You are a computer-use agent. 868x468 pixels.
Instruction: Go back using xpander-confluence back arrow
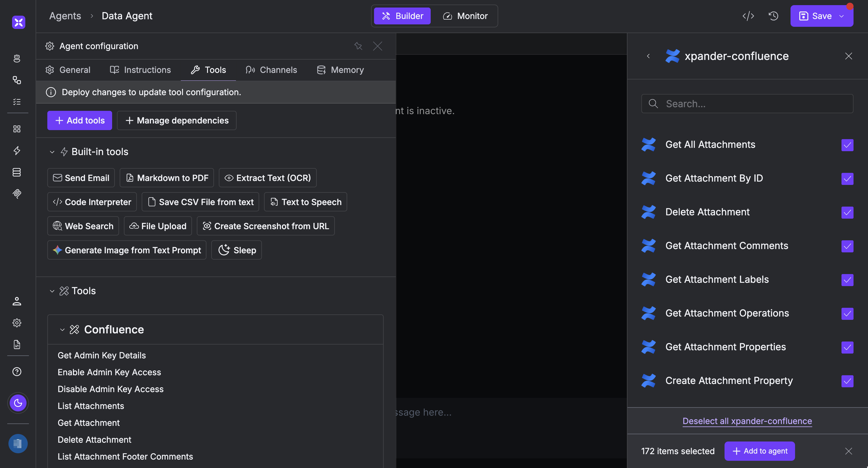pyautogui.click(x=648, y=56)
